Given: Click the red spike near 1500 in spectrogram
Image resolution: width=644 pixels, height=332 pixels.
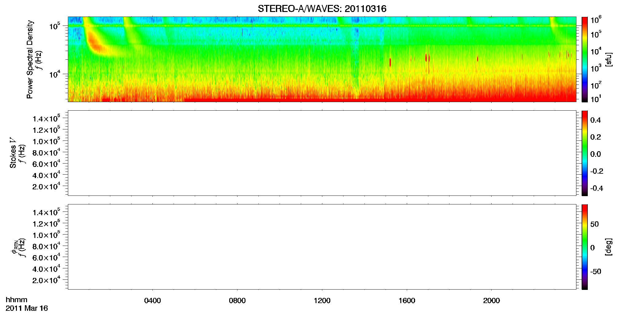Looking at the screenshot, I should click(390, 62).
